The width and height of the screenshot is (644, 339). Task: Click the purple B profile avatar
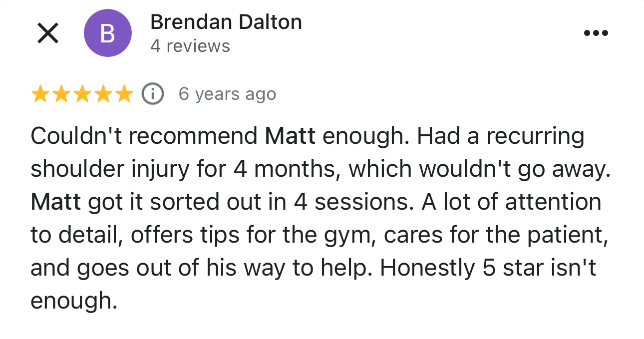[x=107, y=33]
